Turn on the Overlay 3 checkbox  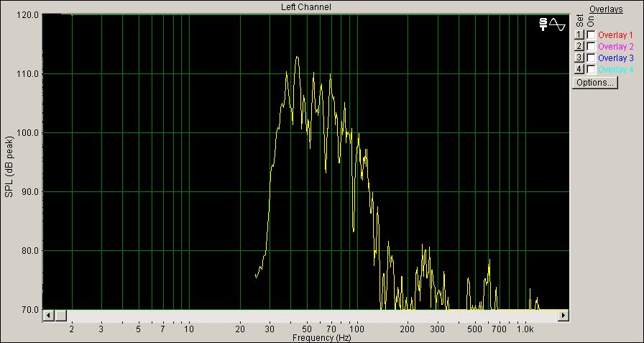pyautogui.click(x=591, y=58)
